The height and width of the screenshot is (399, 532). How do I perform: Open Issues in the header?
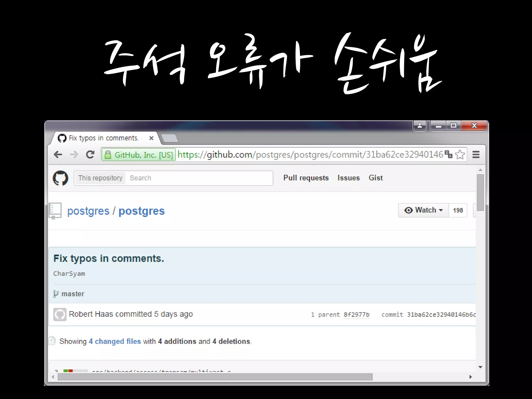349,178
